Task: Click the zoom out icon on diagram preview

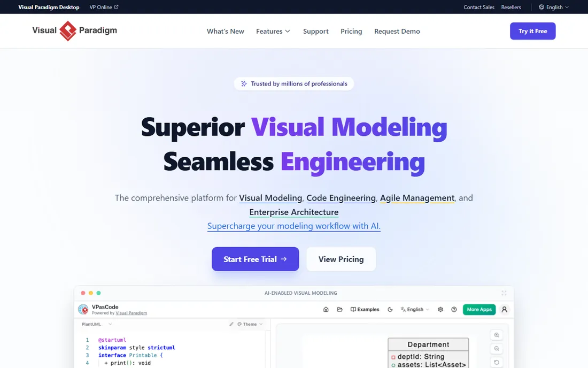Action: pyautogui.click(x=497, y=349)
